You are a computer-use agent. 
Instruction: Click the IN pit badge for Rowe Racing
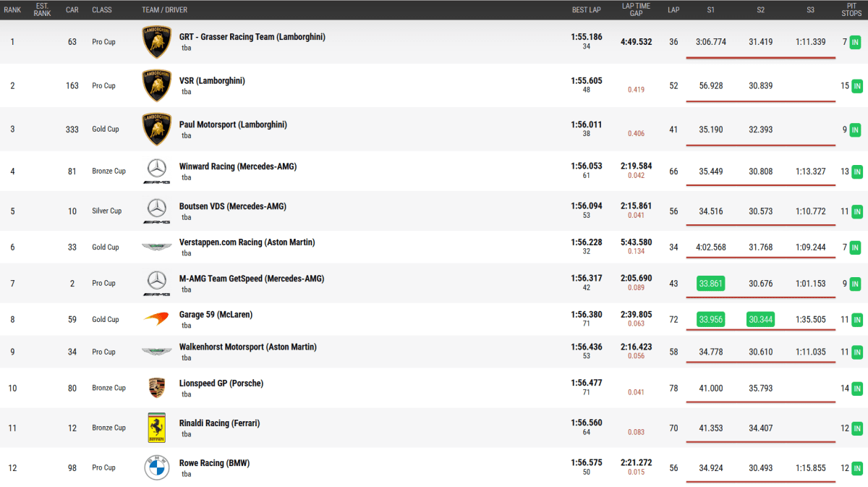click(856, 468)
